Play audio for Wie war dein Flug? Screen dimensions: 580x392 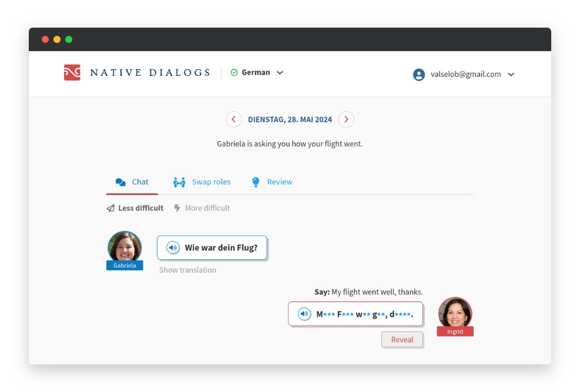pos(173,247)
